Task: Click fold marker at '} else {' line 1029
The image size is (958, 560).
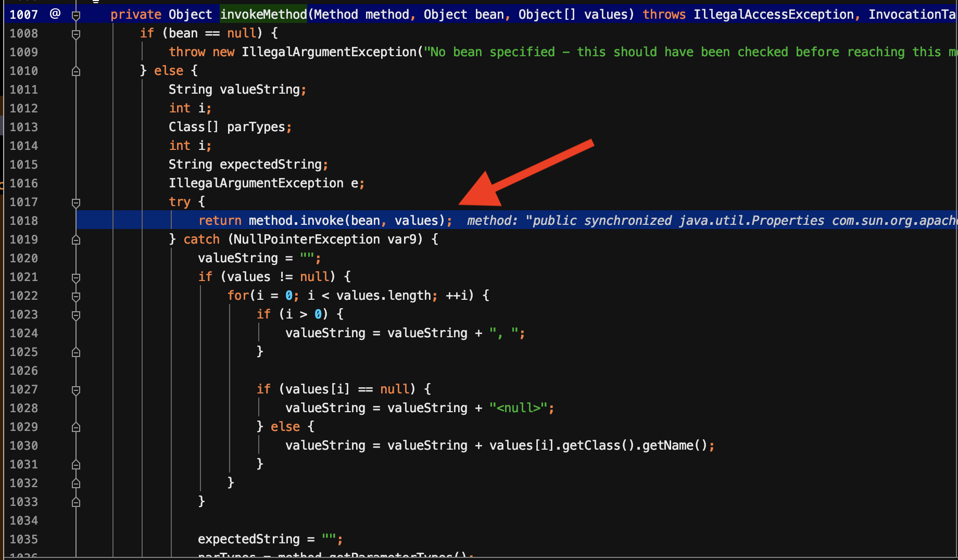Action: click(x=76, y=427)
